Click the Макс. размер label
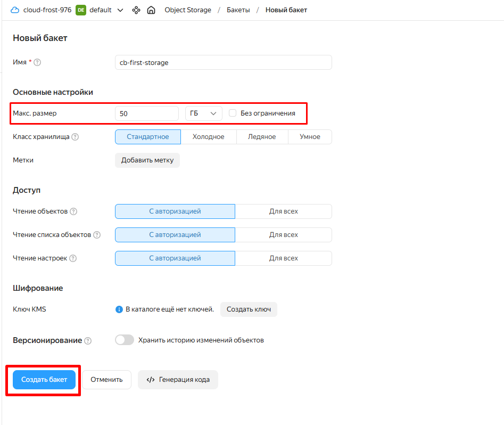Screen dimensions: 504x425 pos(35,113)
